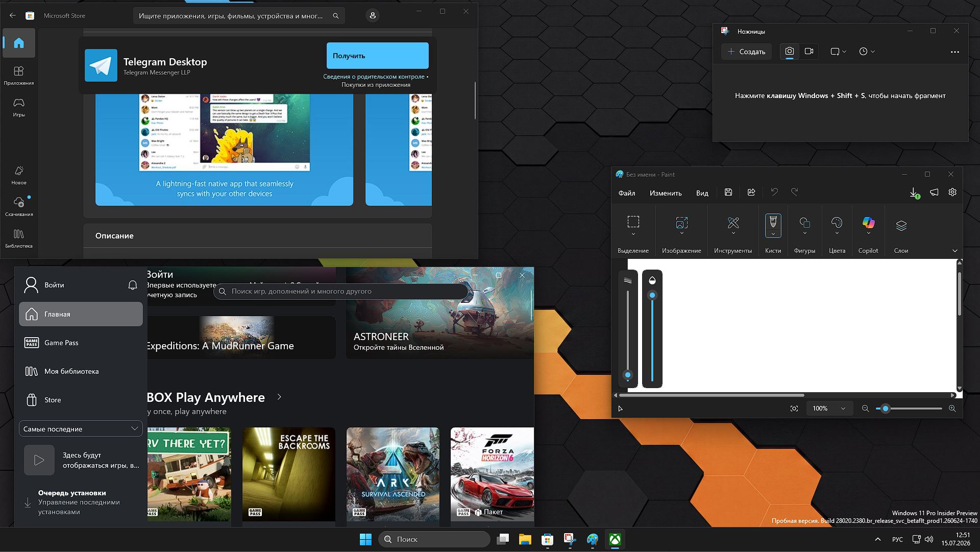This screenshot has width=980, height=552.
Task: Click the Share icon in Paint
Action: [751, 192]
